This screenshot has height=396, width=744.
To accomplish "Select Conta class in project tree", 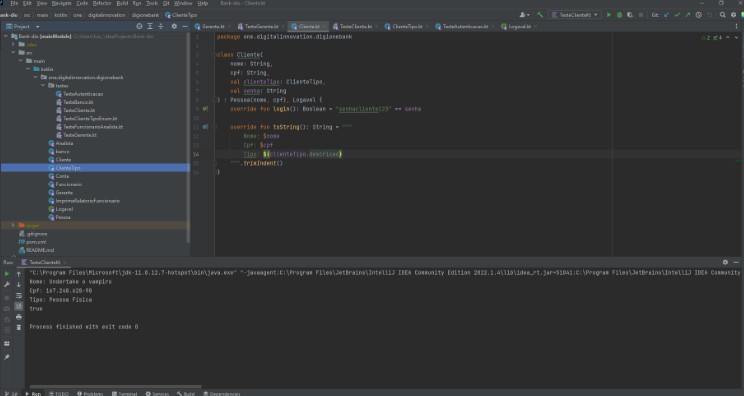I will click(62, 176).
